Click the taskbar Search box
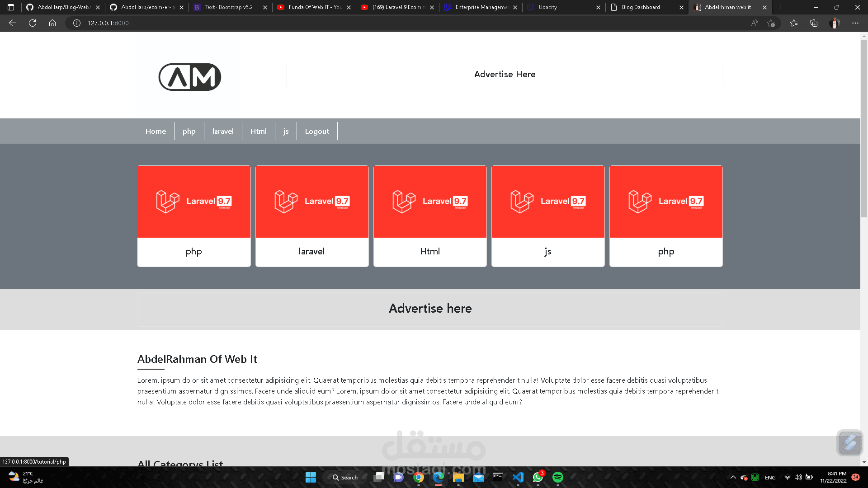This screenshot has width=868, height=488. 345,477
